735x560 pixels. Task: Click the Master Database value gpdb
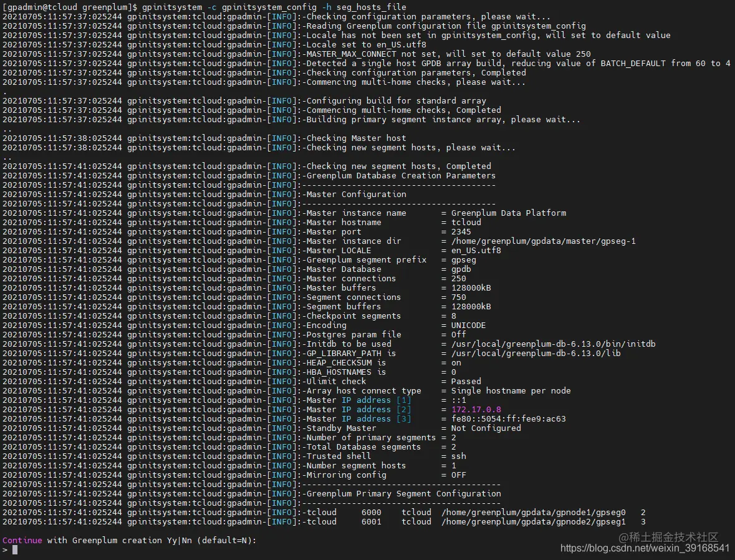tap(461, 269)
